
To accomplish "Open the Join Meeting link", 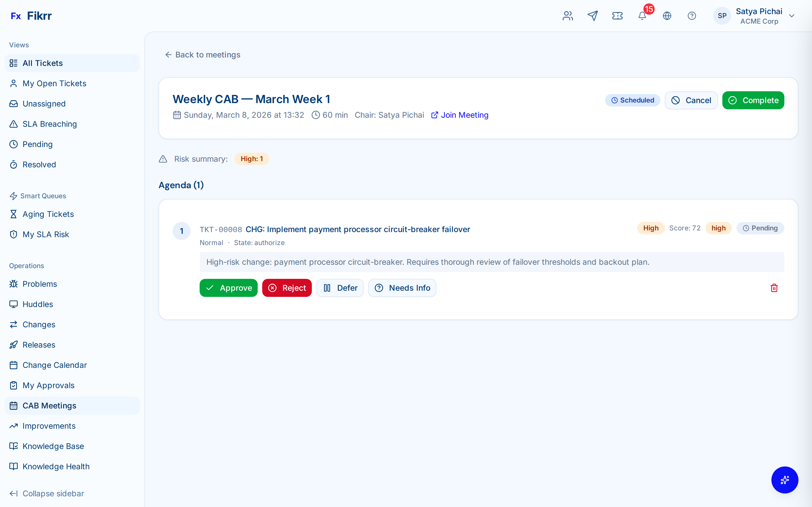I will (x=465, y=115).
